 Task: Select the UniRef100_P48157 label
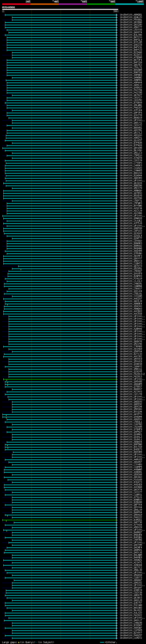pos(131,635)
